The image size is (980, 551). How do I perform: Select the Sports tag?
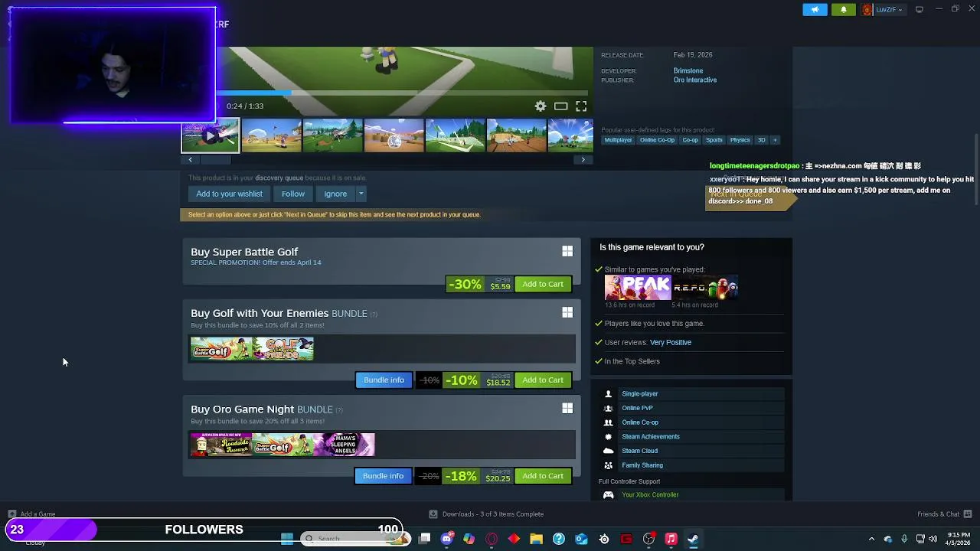[x=714, y=140]
